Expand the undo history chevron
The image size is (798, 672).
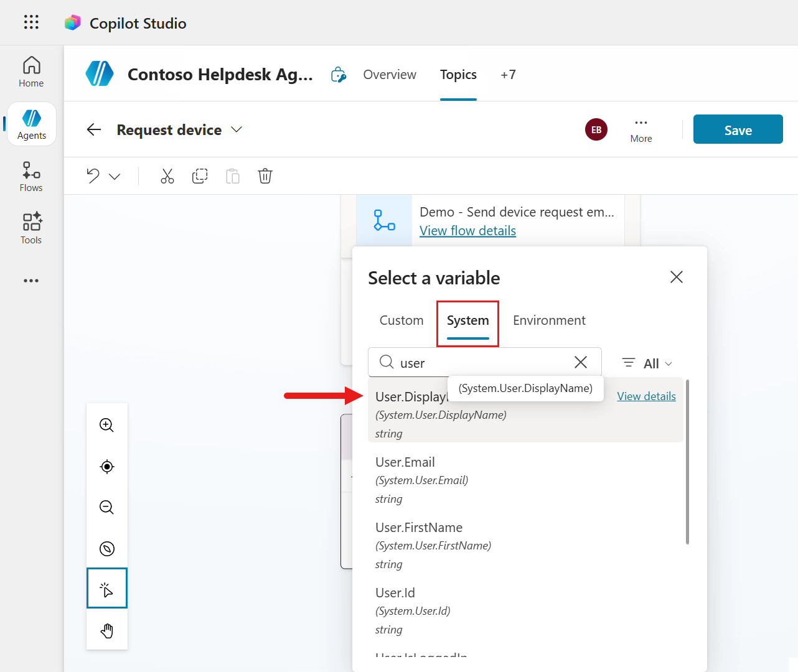[x=115, y=176]
